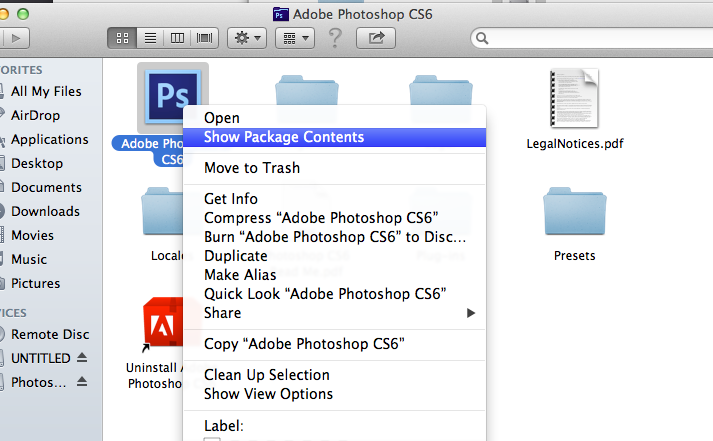Click in the Finder search field
Viewport: 713px width, 441px height.
596,38
